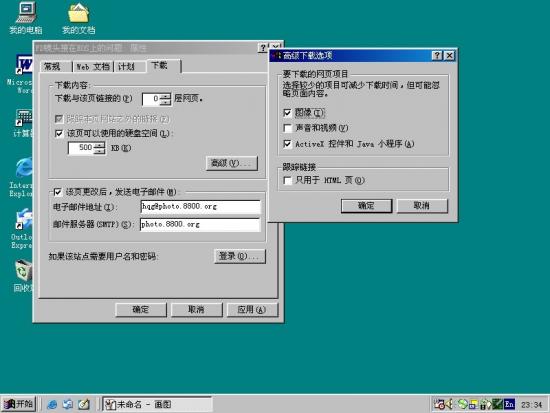Enable 只用于 HTML 页 checkbox
Screen dimensions: 550x413
tap(287, 180)
